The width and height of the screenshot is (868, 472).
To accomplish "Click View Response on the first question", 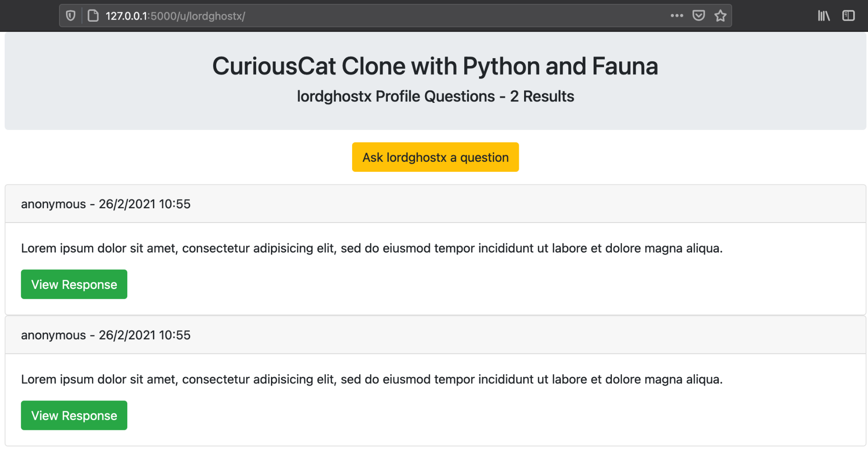I will 74,284.
